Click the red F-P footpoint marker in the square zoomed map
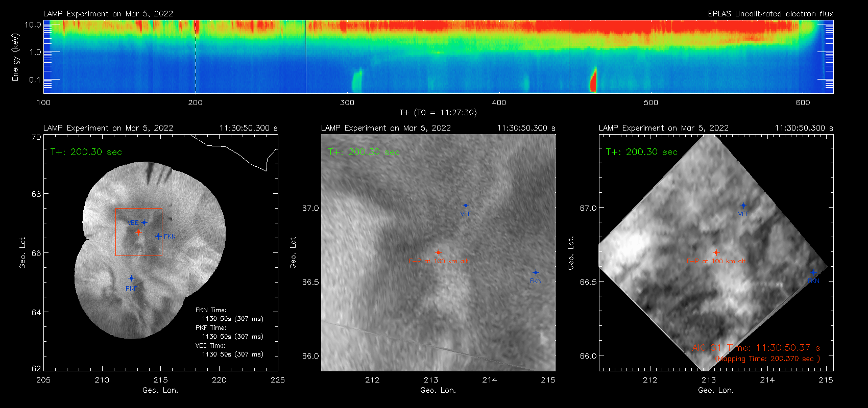868x408 pixels. coord(438,252)
